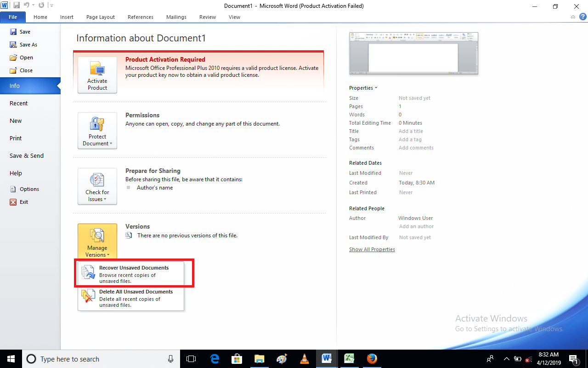The height and width of the screenshot is (368, 588).
Task: Choose Save As in the sidebar
Action: click(x=23, y=45)
